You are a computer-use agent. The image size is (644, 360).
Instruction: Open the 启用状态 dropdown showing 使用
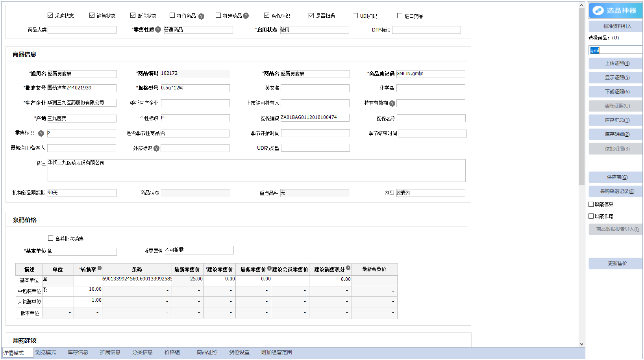[314, 30]
